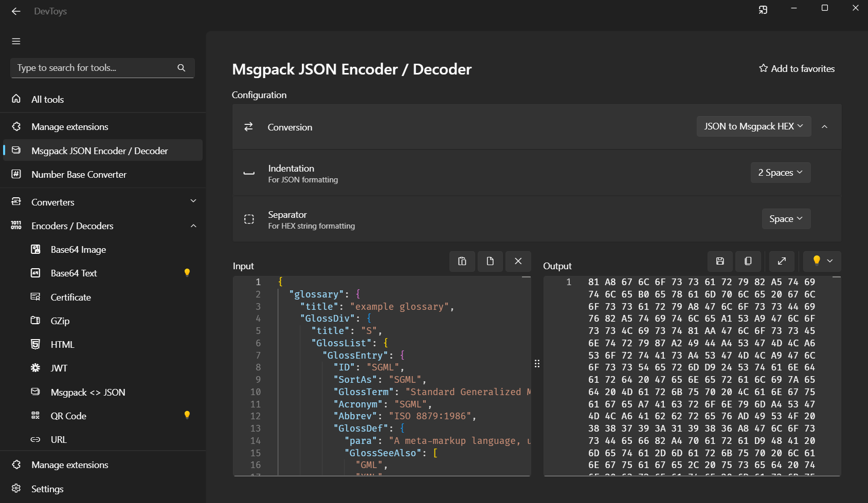Click lightbulb next to Base64 Text
This screenshot has height=503, width=868.
pos(187,273)
